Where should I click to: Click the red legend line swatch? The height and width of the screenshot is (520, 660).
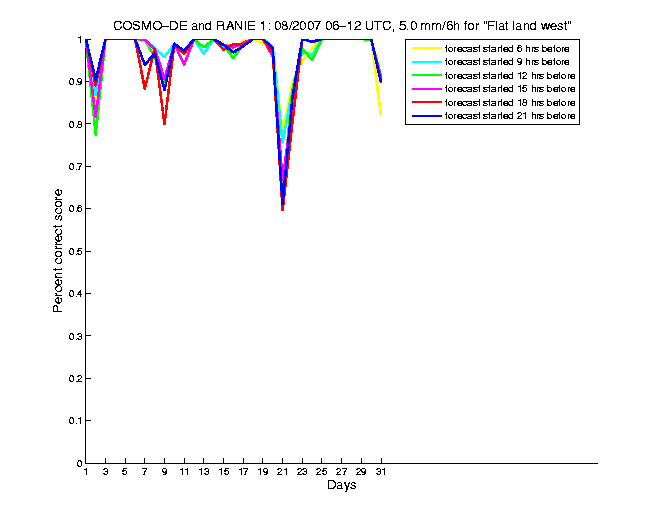click(426, 102)
